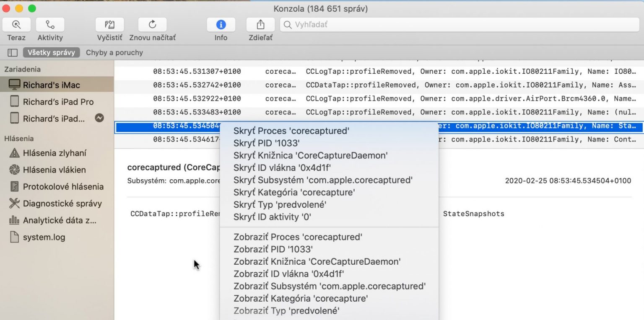This screenshot has height=320, width=644.
Task: Choose Zobraziť Kategória 'corecapture'
Action: pyautogui.click(x=329, y=299)
